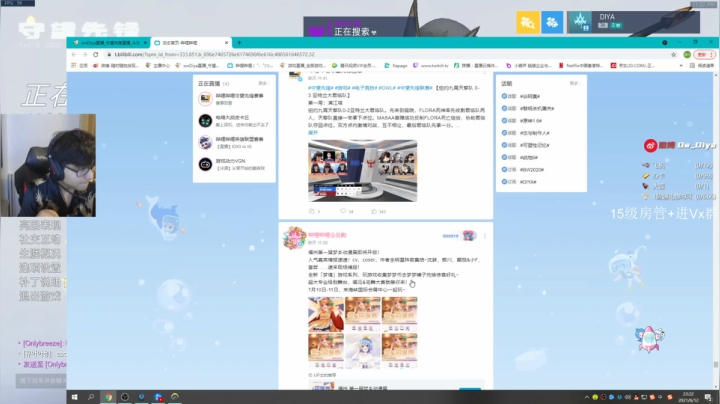Open the black cat live channel avatar
The image size is (720, 404).
(205, 121)
